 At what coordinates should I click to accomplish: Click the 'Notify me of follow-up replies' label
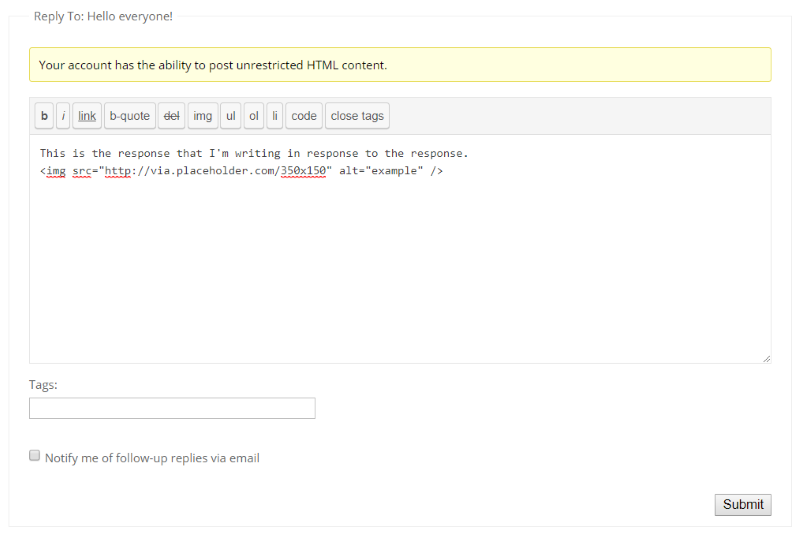[x=152, y=458]
